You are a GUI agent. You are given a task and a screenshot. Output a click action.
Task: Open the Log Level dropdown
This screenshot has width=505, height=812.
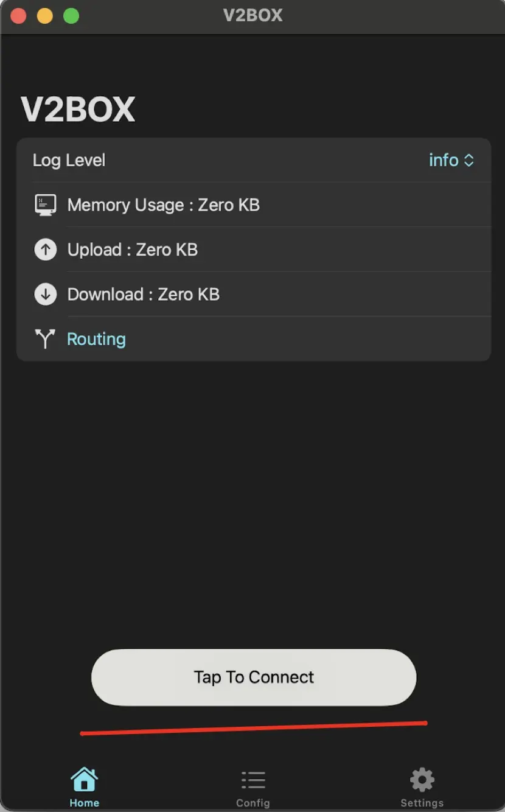(x=452, y=160)
